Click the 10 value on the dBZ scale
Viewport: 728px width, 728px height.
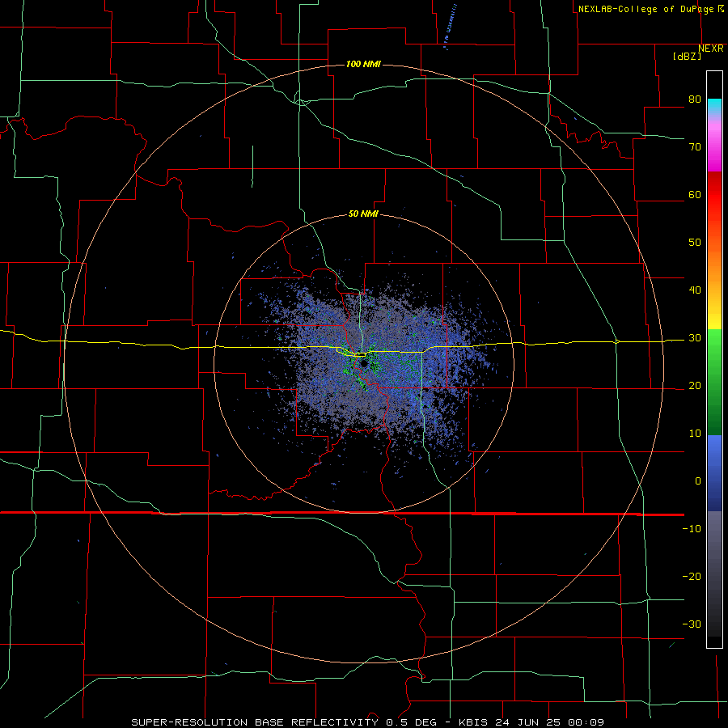click(695, 434)
